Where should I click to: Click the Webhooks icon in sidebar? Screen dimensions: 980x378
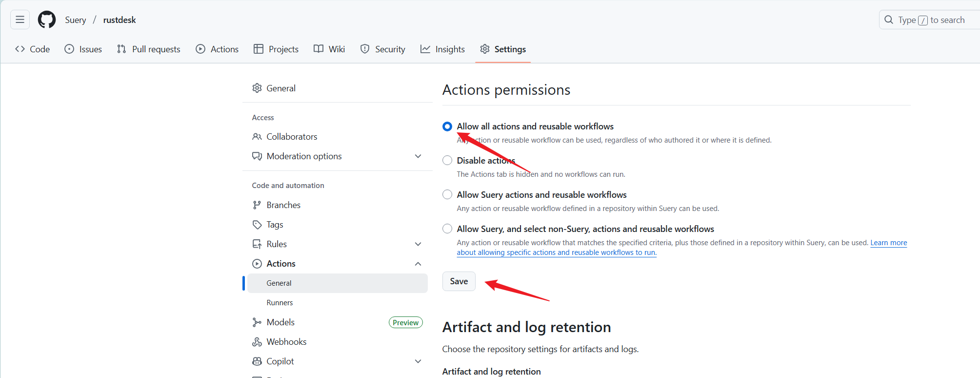pos(257,342)
